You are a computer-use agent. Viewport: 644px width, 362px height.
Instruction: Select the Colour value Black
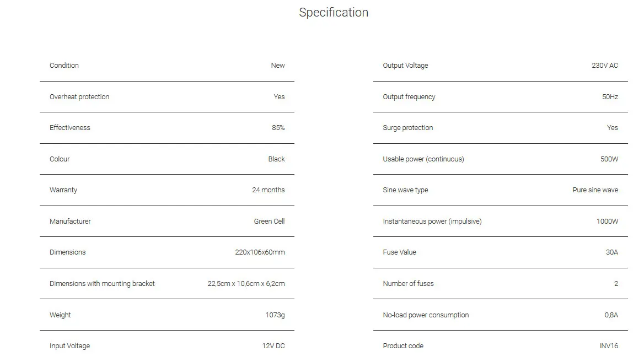coord(276,159)
